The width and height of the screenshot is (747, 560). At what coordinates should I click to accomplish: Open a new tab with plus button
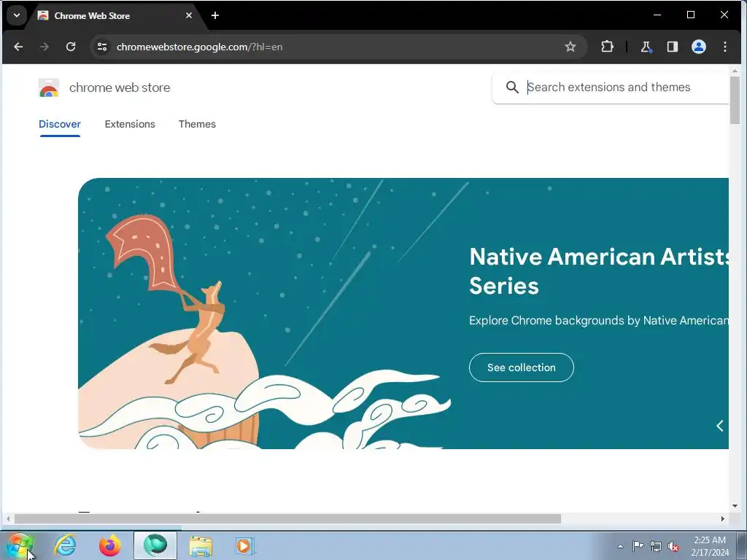[215, 16]
